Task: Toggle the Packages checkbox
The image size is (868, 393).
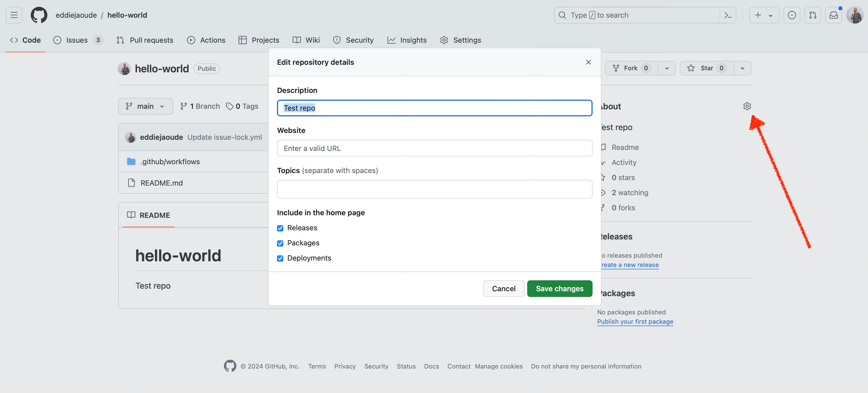Action: coord(280,244)
